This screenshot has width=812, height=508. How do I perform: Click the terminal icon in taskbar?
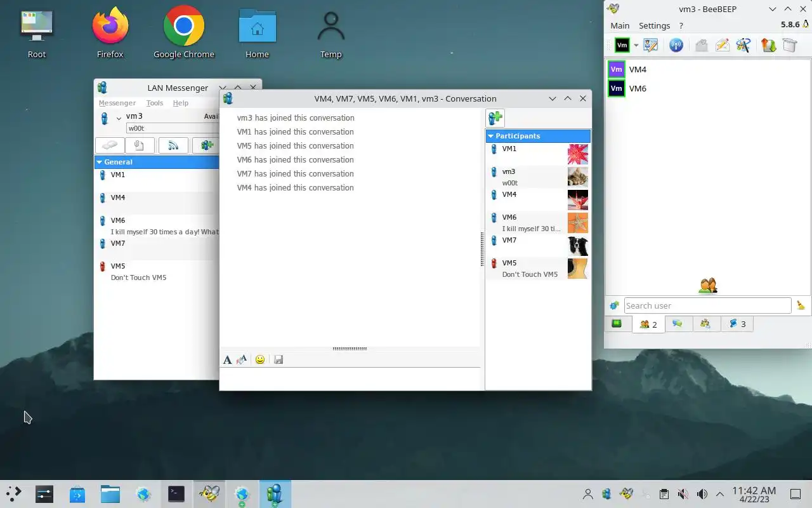pos(176,493)
